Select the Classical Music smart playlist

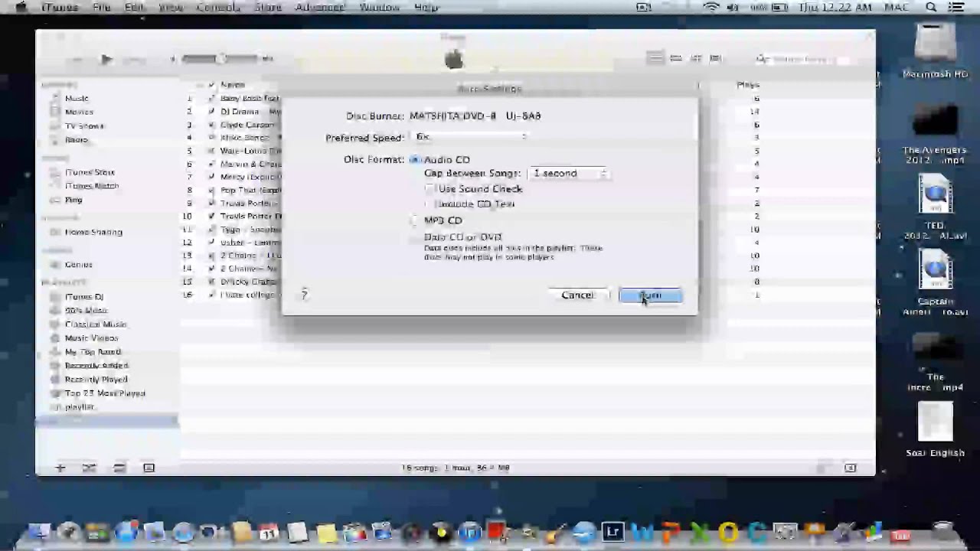pyautogui.click(x=96, y=324)
